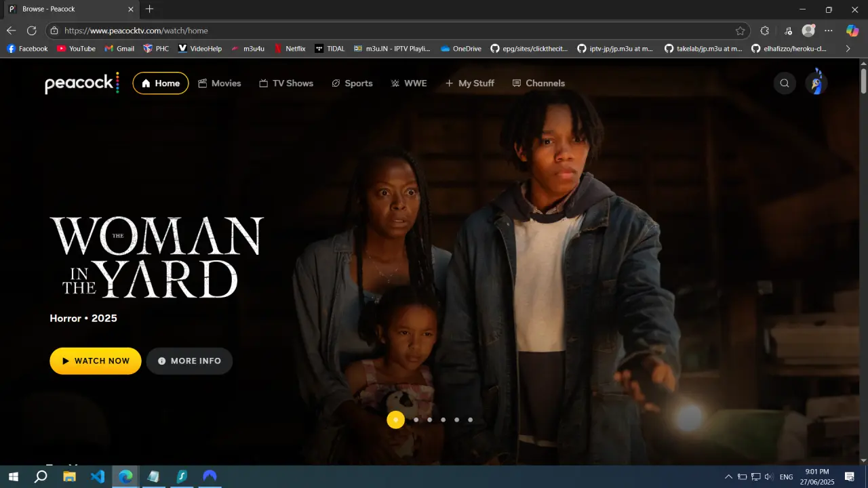The height and width of the screenshot is (488, 868).
Task: Open browser extensions icon
Action: (x=765, y=30)
